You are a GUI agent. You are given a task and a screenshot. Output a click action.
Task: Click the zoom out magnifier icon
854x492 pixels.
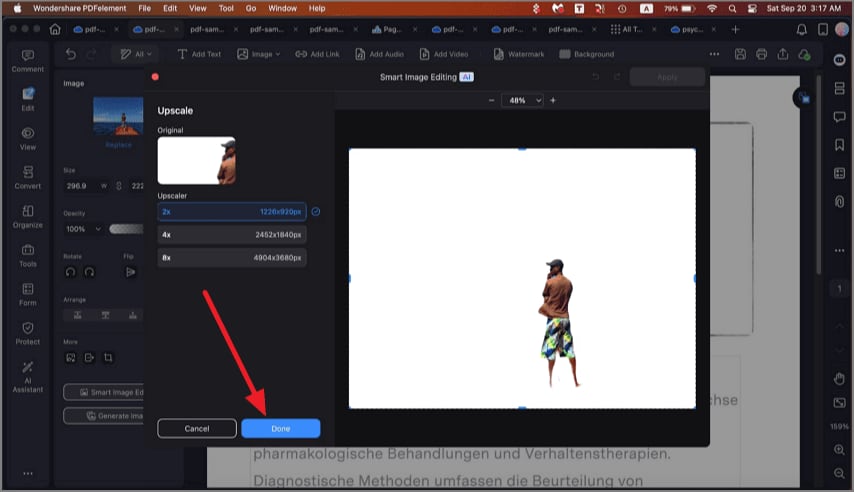(839, 473)
